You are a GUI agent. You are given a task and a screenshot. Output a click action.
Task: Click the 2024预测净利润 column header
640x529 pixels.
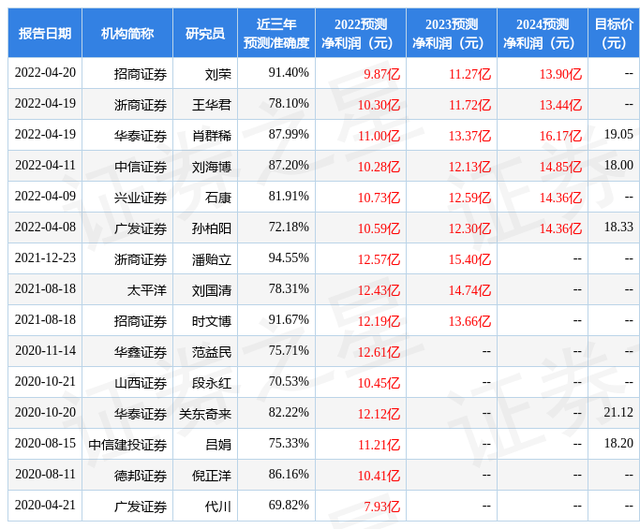click(542, 33)
